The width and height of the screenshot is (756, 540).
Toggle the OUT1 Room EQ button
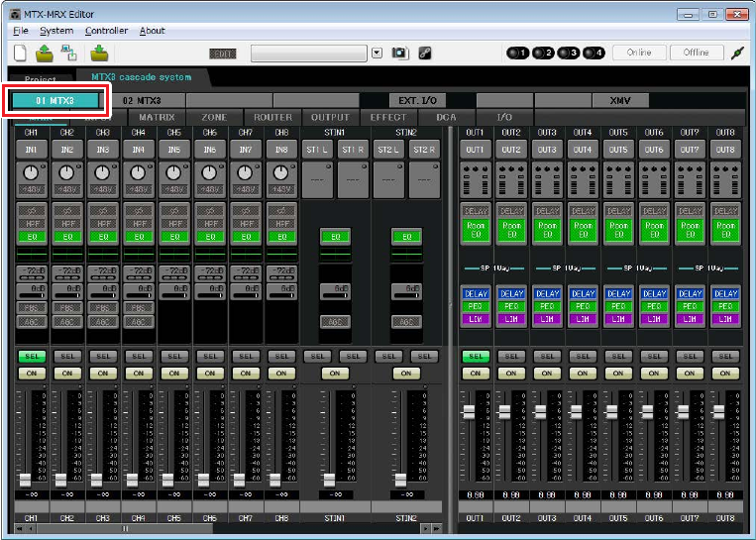click(x=476, y=230)
